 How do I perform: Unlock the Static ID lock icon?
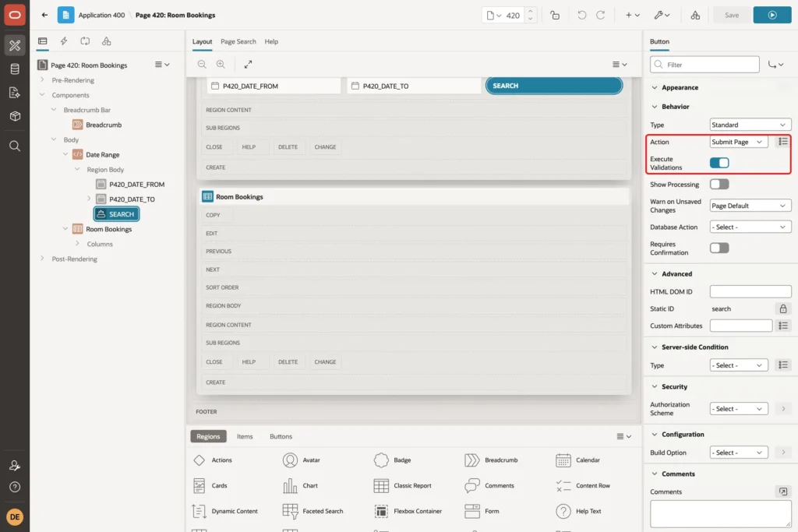783,308
